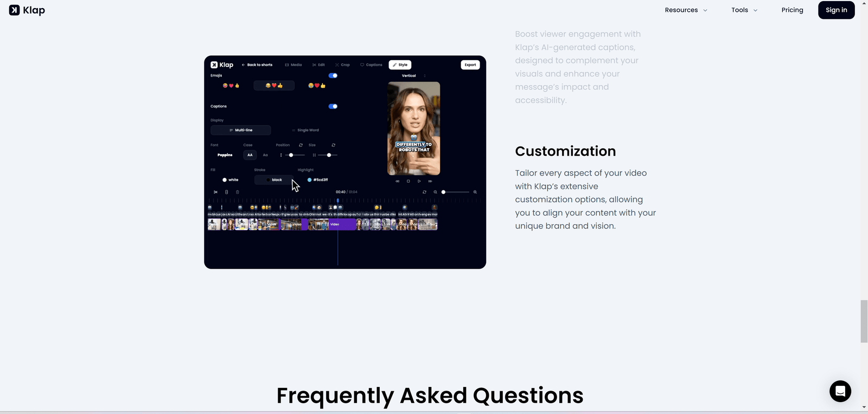This screenshot has height=414, width=868.
Task: Click the caption Size slider handle
Action: 329,155
